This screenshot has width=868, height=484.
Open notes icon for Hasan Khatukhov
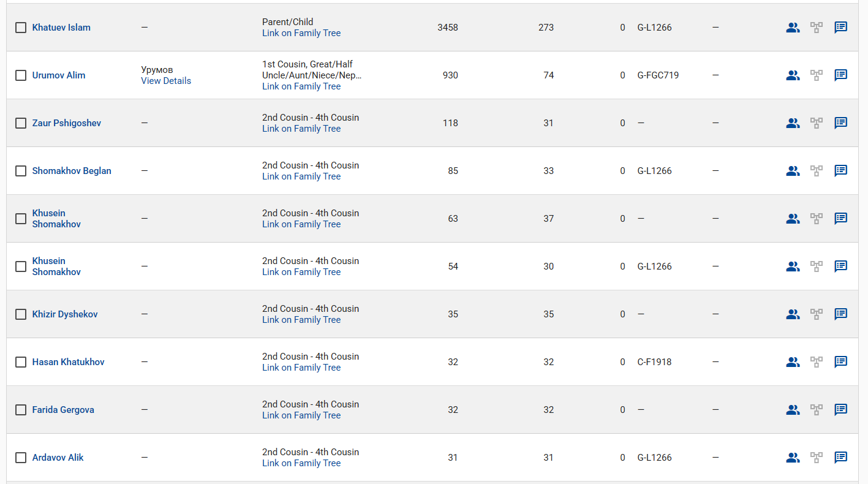[841, 362]
